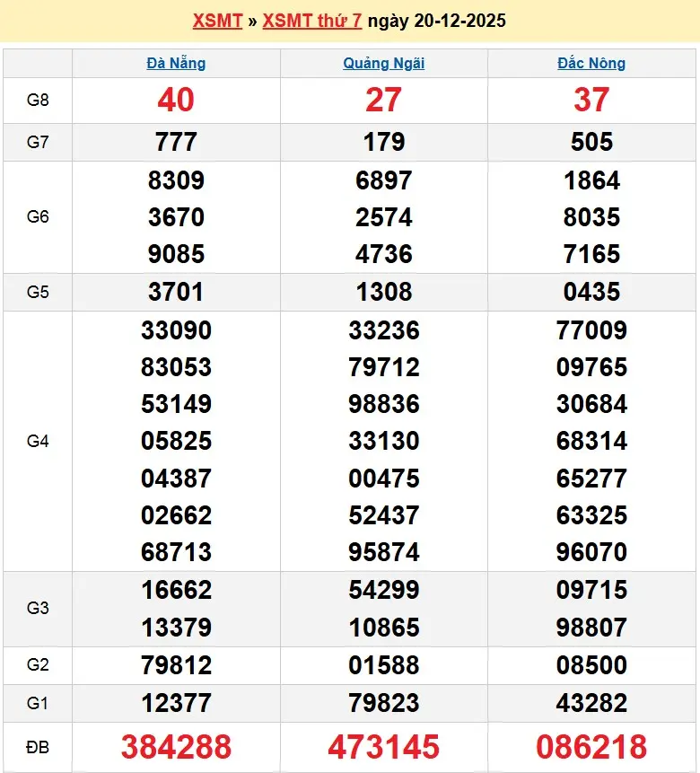
Task: Open the Đà Nẵng province link
Action: [176, 63]
